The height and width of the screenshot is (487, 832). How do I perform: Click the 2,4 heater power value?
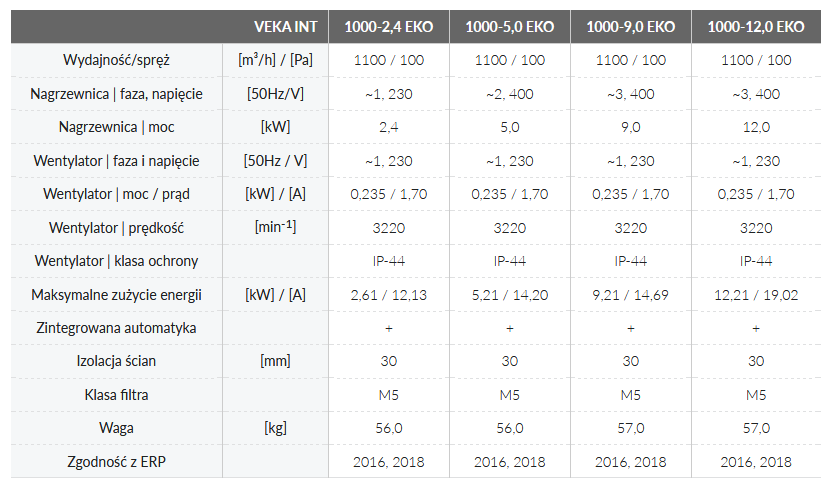tap(389, 127)
